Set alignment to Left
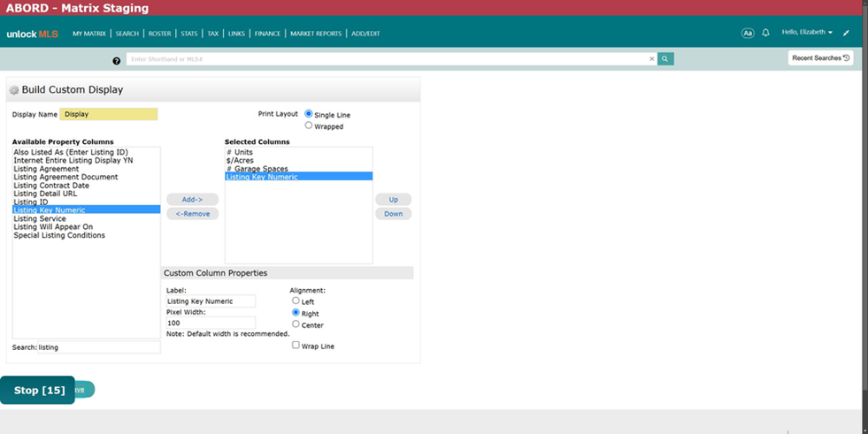Viewport: 868px width, 434px height. coord(296,301)
